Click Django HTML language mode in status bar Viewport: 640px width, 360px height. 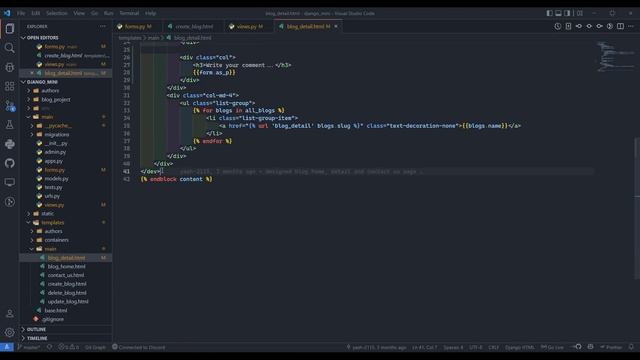tap(520, 347)
